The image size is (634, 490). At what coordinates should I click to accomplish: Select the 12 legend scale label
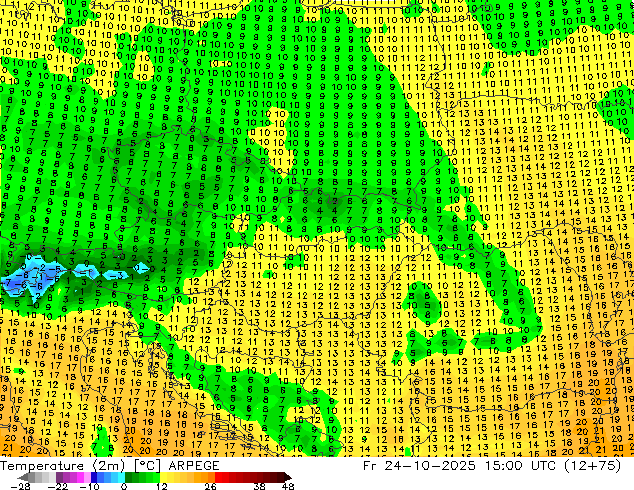[x=162, y=486]
